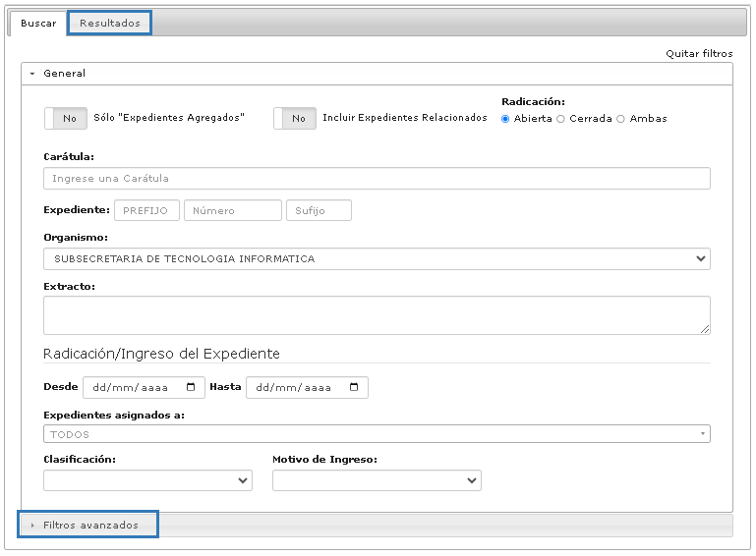Focus the expediente PREFIJO field
Viewport: 756px width, 556px height.
click(x=147, y=210)
